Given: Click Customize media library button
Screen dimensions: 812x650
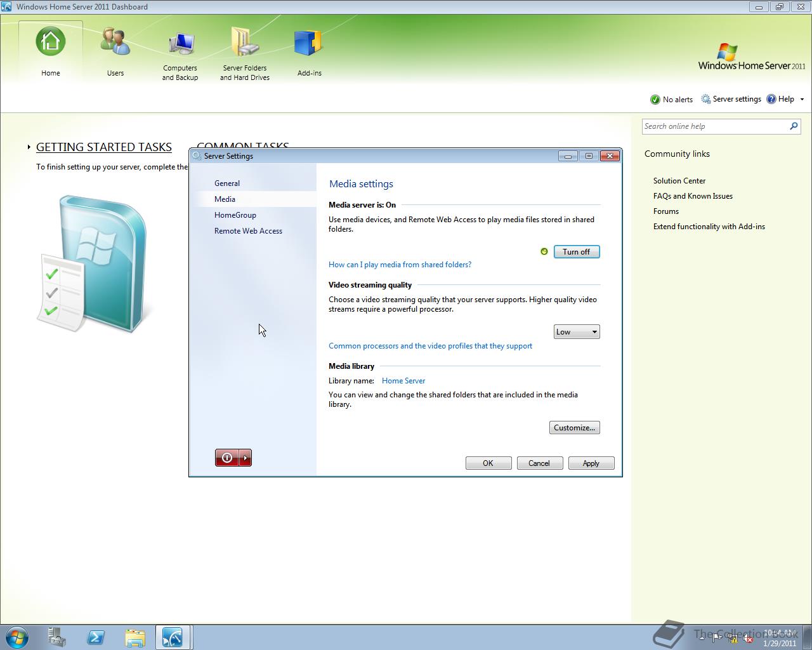Looking at the screenshot, I should [x=575, y=428].
